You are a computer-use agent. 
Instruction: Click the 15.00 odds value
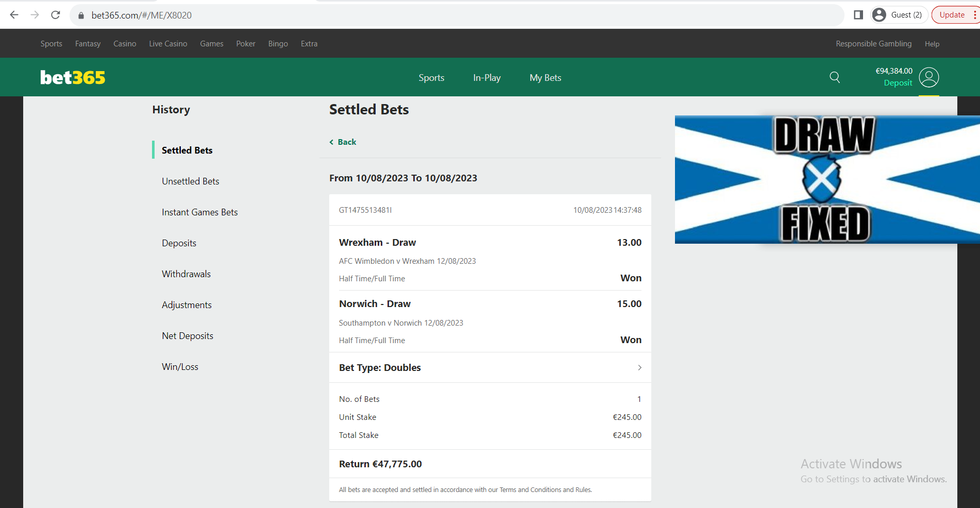[629, 303]
